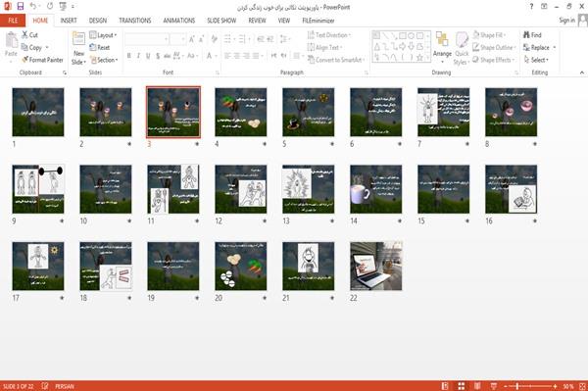The width and height of the screenshot is (588, 391).
Task: Click the Quick Styles icon
Action: click(x=462, y=40)
